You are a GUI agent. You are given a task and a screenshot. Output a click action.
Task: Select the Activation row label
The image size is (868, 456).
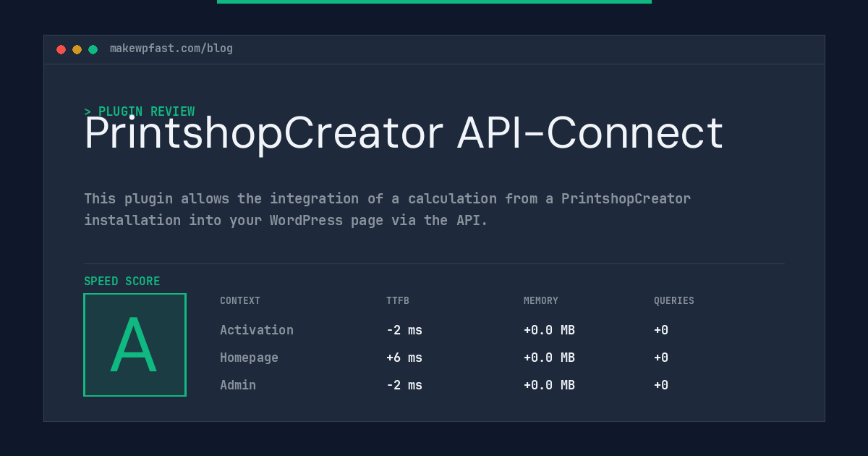coord(257,330)
